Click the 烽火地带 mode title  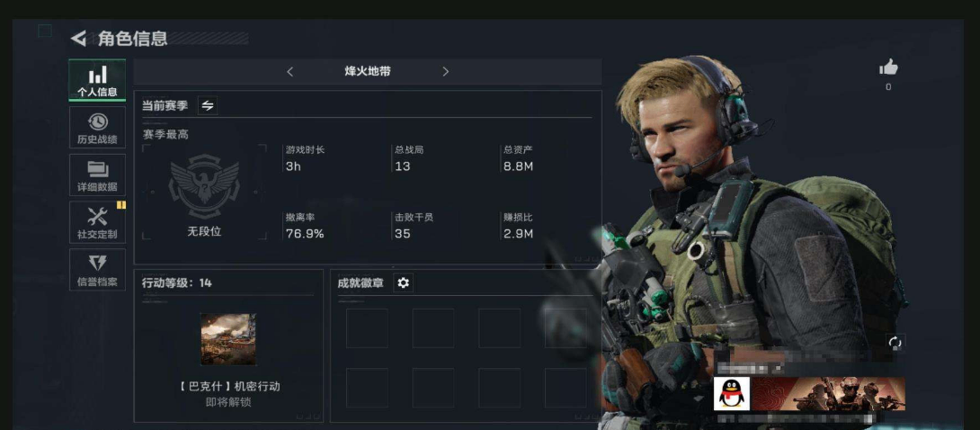pyautogui.click(x=368, y=71)
